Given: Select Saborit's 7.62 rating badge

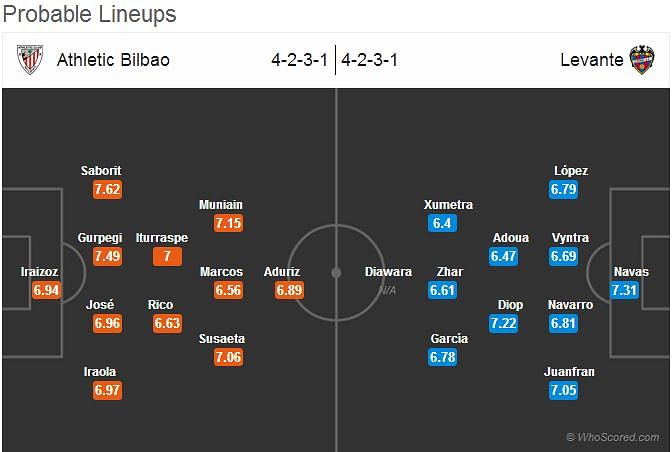Looking at the screenshot, I should click(x=108, y=189).
